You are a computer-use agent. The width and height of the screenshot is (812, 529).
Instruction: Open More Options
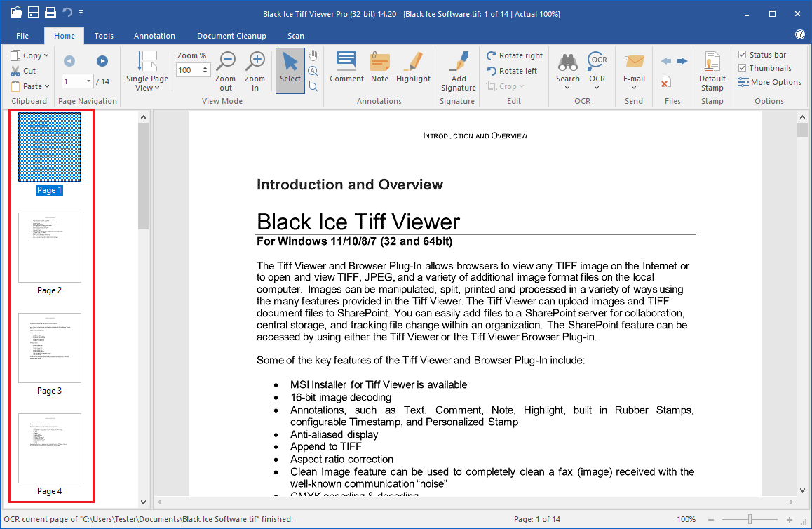pos(769,82)
